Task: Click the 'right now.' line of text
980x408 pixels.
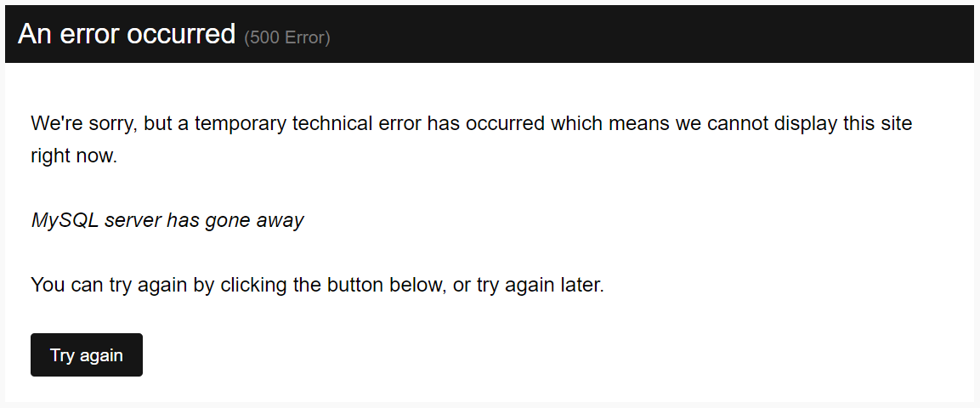Action: 75,156
